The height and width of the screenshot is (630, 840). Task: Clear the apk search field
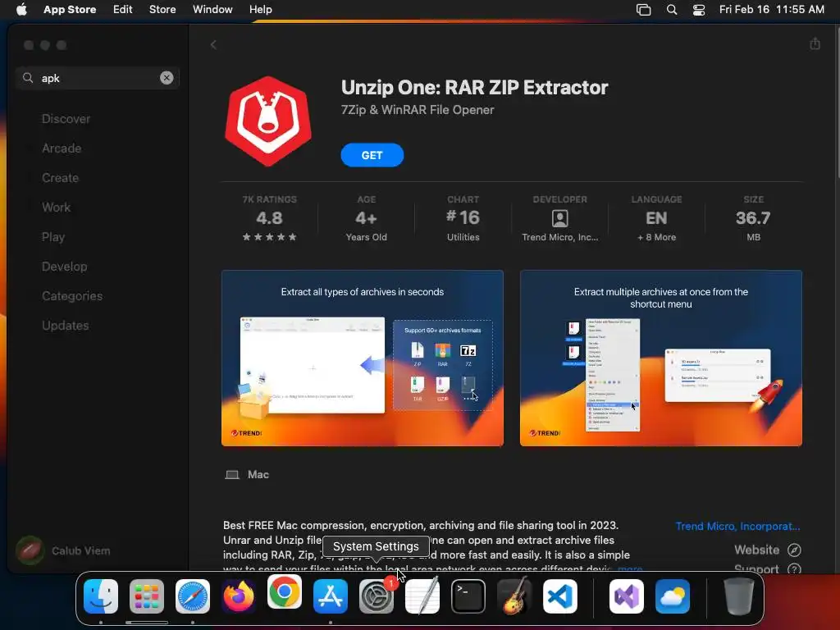167,78
